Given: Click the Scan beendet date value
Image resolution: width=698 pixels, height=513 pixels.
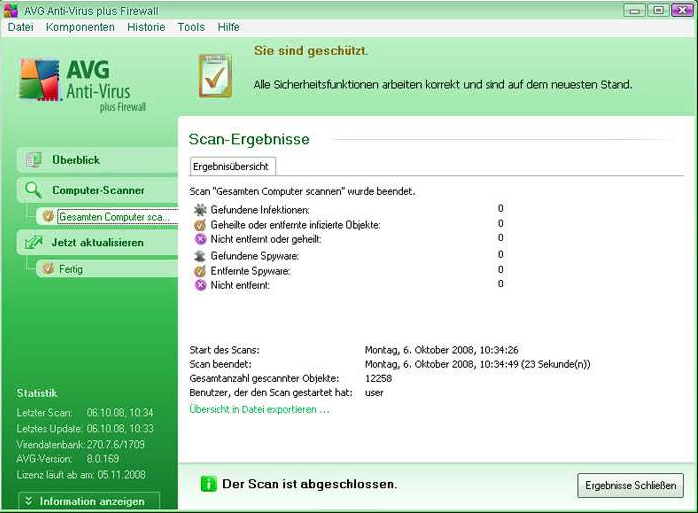Looking at the screenshot, I should (x=477, y=364).
